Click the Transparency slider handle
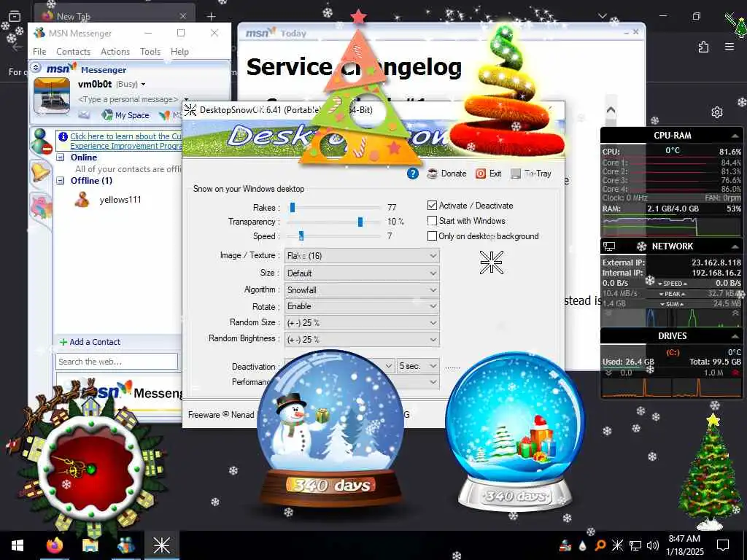The height and width of the screenshot is (560, 747). [360, 222]
